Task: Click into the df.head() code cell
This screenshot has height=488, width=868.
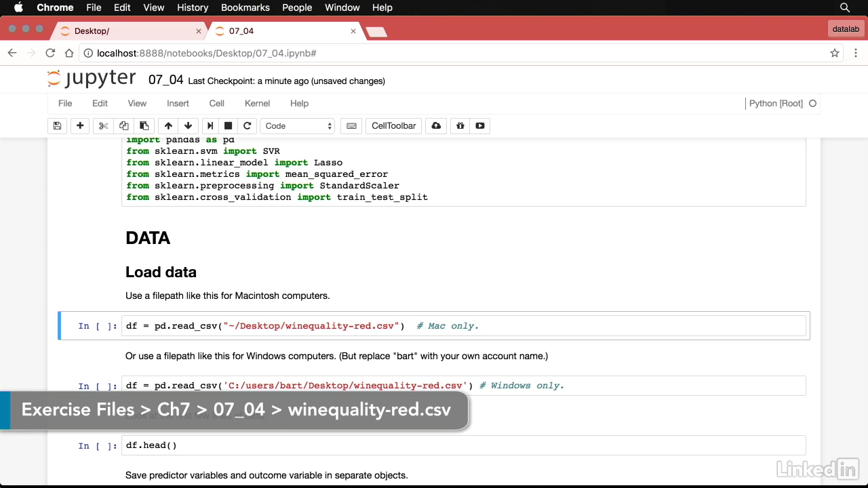Action: click(x=461, y=445)
